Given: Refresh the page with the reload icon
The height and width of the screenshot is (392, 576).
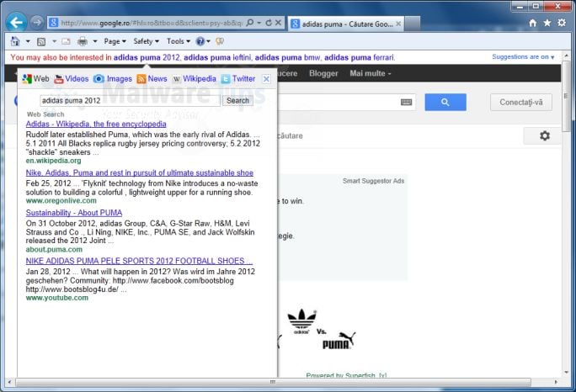Looking at the screenshot, I should pos(269,23).
